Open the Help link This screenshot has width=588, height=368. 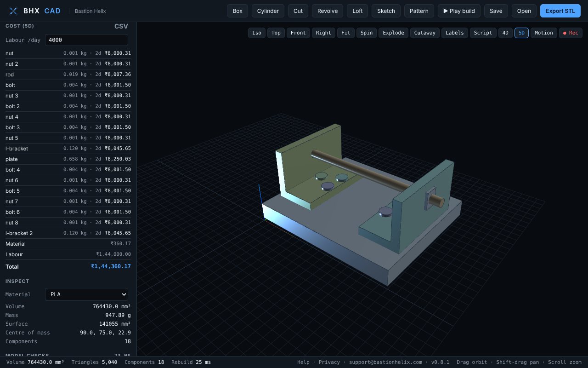303,362
